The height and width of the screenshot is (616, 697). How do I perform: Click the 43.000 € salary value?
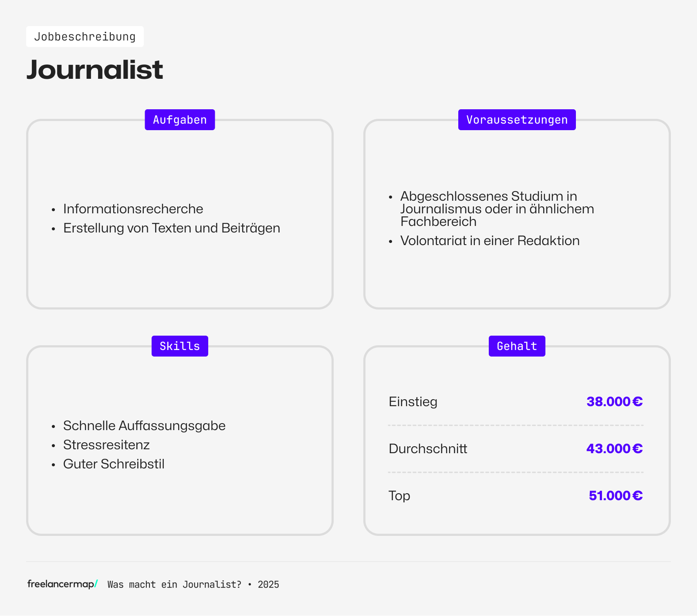point(614,448)
